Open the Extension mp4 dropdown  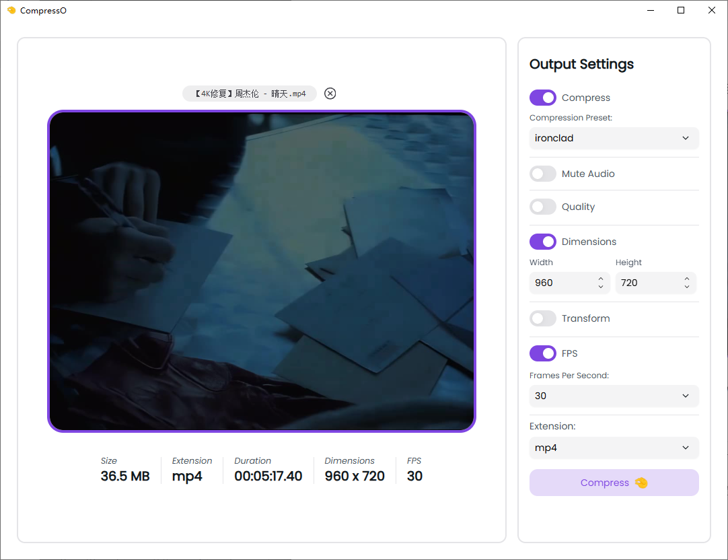(614, 448)
